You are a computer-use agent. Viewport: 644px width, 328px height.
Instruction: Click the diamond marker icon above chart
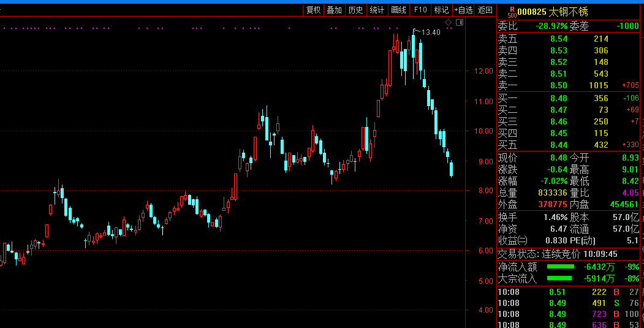point(449,22)
